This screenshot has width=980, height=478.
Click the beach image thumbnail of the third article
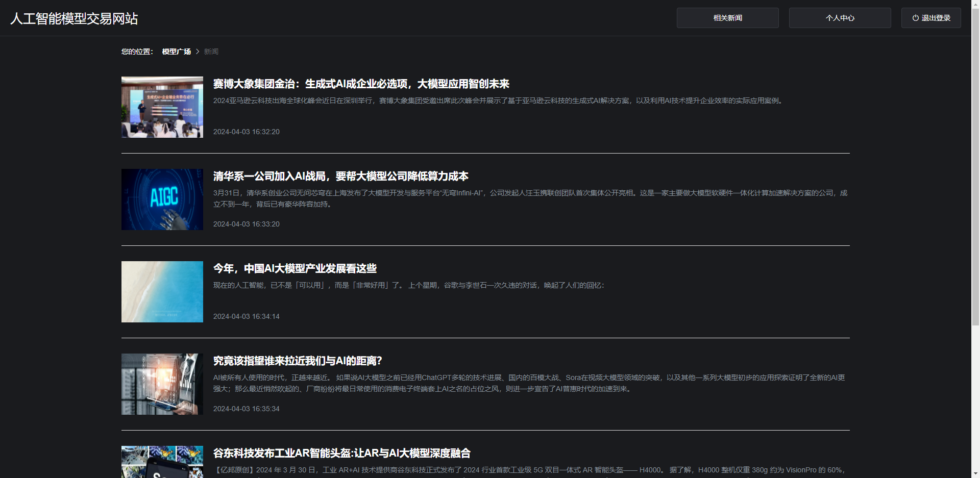pos(162,291)
